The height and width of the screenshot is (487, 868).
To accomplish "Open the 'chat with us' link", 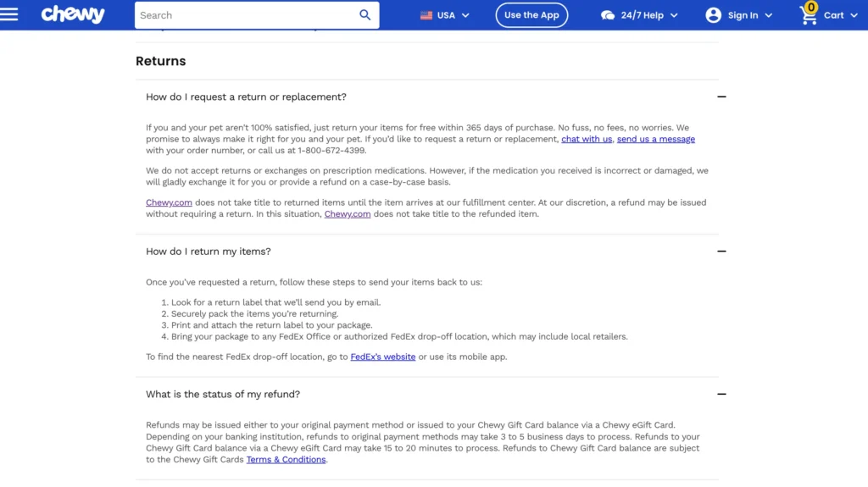I will [587, 139].
